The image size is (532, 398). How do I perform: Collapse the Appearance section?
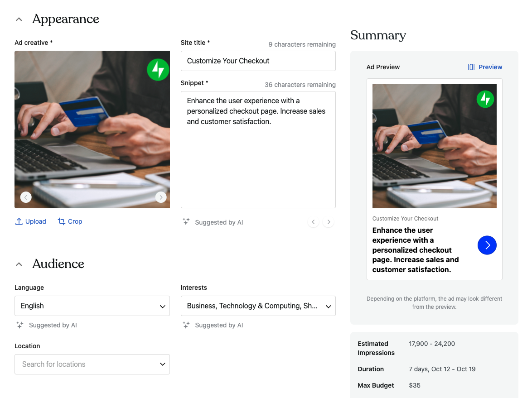tap(19, 19)
